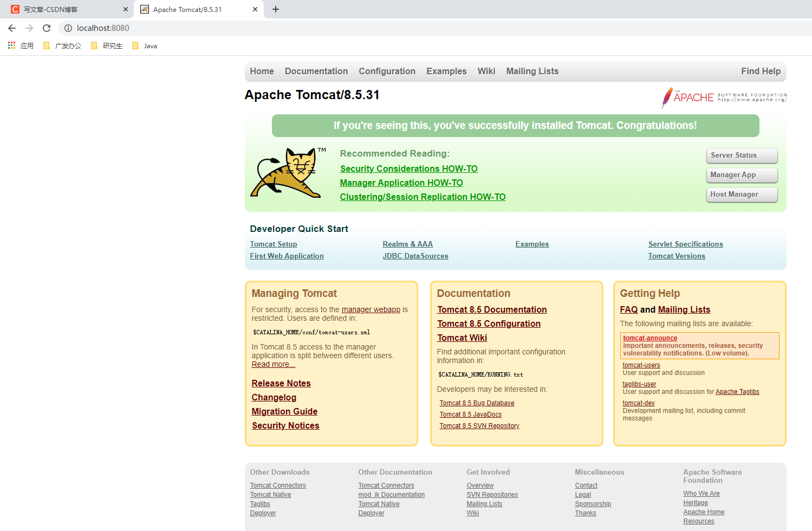Open the Home menu item
The width and height of the screenshot is (812, 531).
262,72
